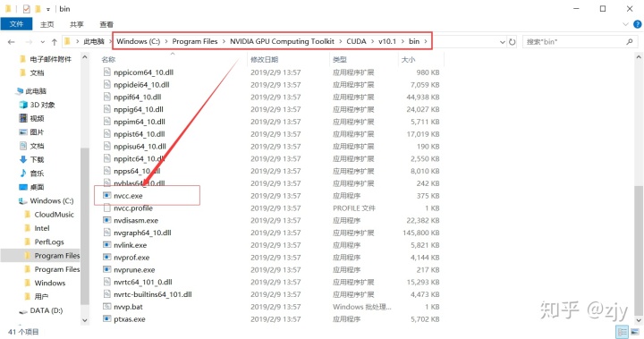Screen dimensions: 644x339
Task: Switch to details view icon in status bar
Action: [x=623, y=332]
